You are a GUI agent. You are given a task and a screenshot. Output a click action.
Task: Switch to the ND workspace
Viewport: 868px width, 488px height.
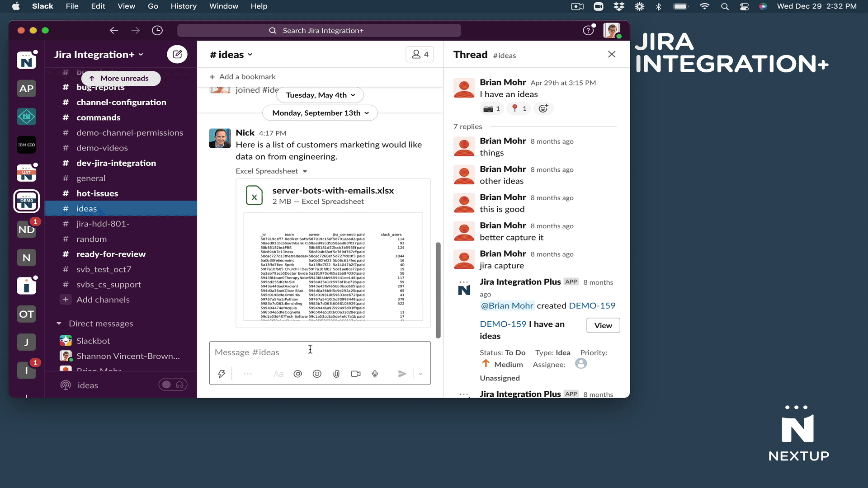pyautogui.click(x=27, y=230)
